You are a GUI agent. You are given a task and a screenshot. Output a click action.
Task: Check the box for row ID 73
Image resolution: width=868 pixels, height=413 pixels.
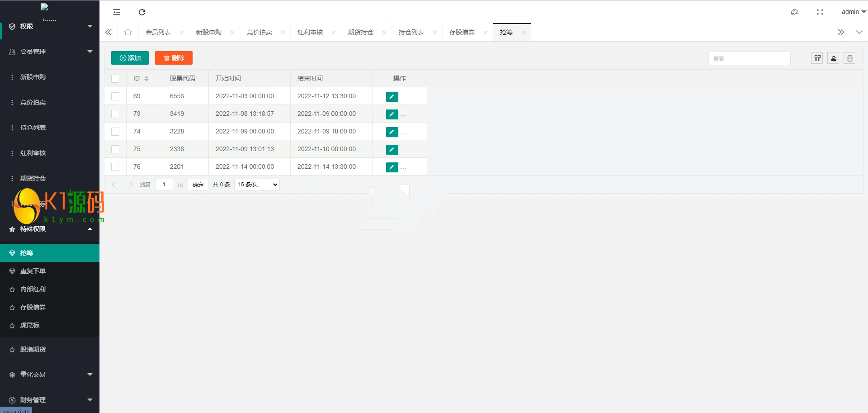[115, 114]
